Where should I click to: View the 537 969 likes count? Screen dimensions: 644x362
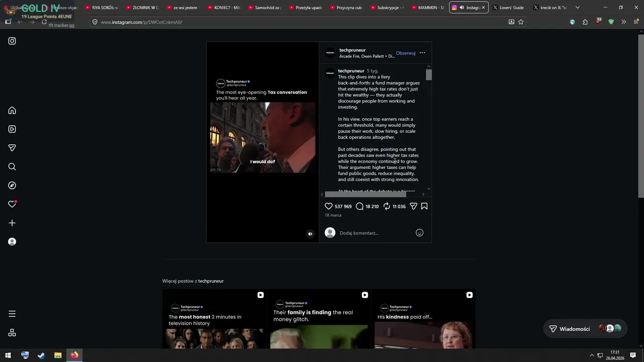click(x=343, y=206)
